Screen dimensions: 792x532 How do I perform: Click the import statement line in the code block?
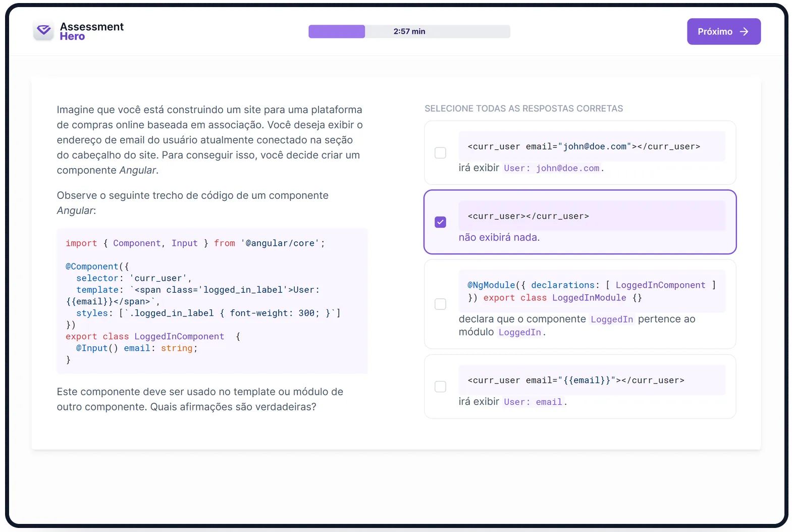coord(195,243)
